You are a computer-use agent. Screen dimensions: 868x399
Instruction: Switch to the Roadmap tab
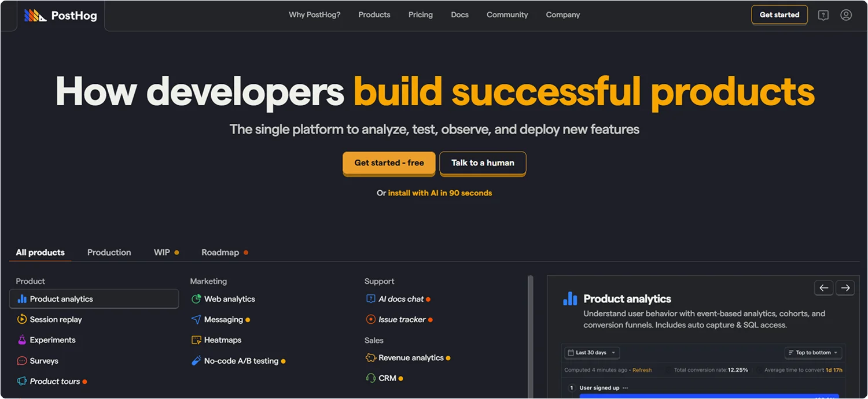pos(225,253)
